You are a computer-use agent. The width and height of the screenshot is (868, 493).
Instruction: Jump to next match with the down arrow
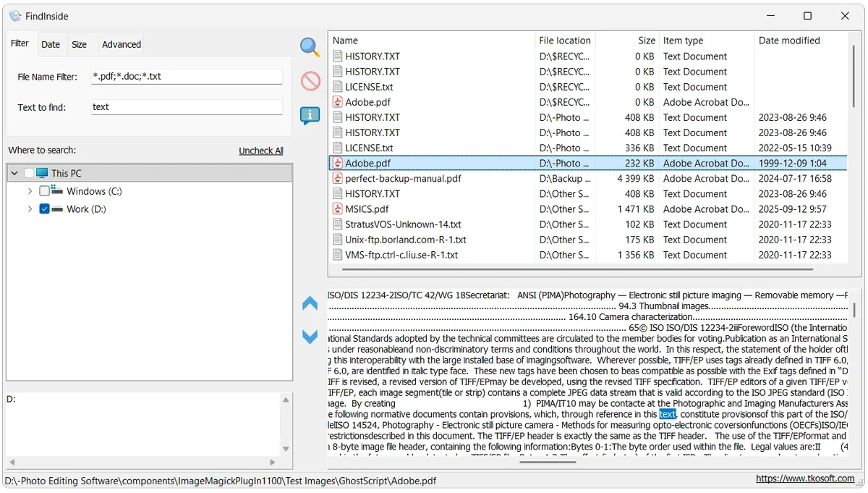click(x=310, y=337)
